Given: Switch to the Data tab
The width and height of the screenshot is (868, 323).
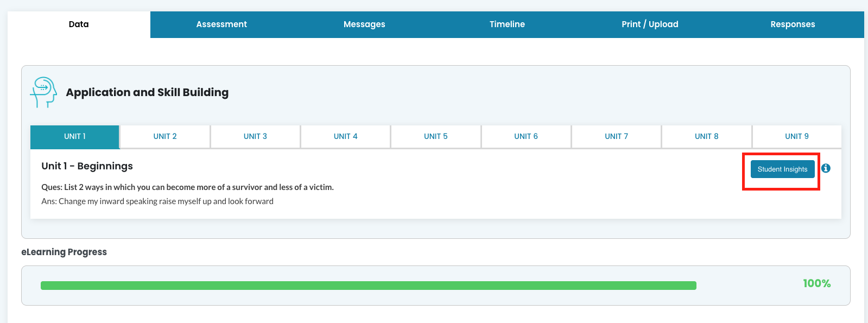Looking at the screenshot, I should 79,24.
